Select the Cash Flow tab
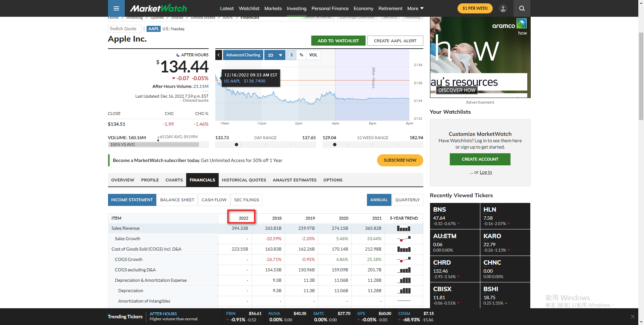 coord(214,200)
